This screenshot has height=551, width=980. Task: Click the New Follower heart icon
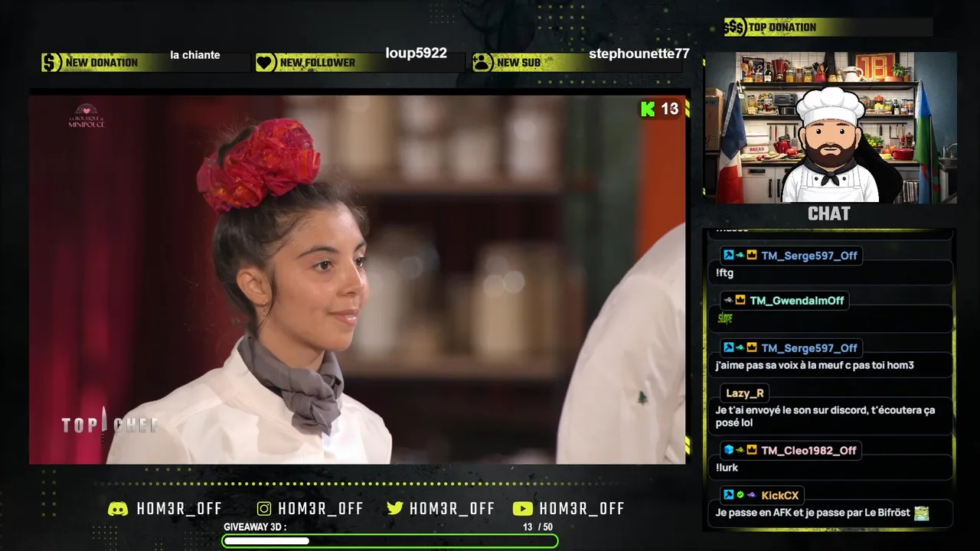266,63
